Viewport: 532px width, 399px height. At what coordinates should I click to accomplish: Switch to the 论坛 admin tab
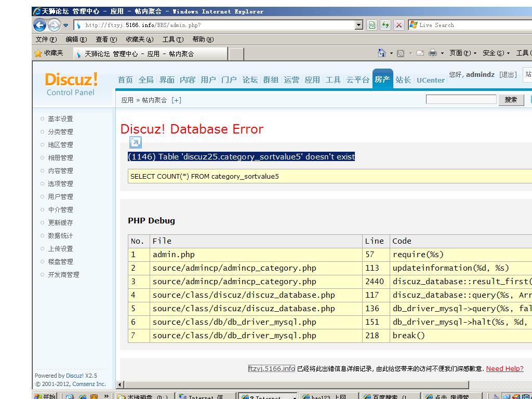pos(250,79)
